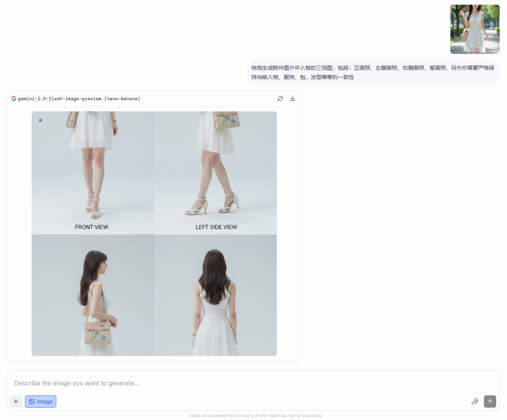The width and height of the screenshot is (507, 420).
Task: Click the gemini-2.5-flash-image-preview model name
Action: click(x=79, y=99)
